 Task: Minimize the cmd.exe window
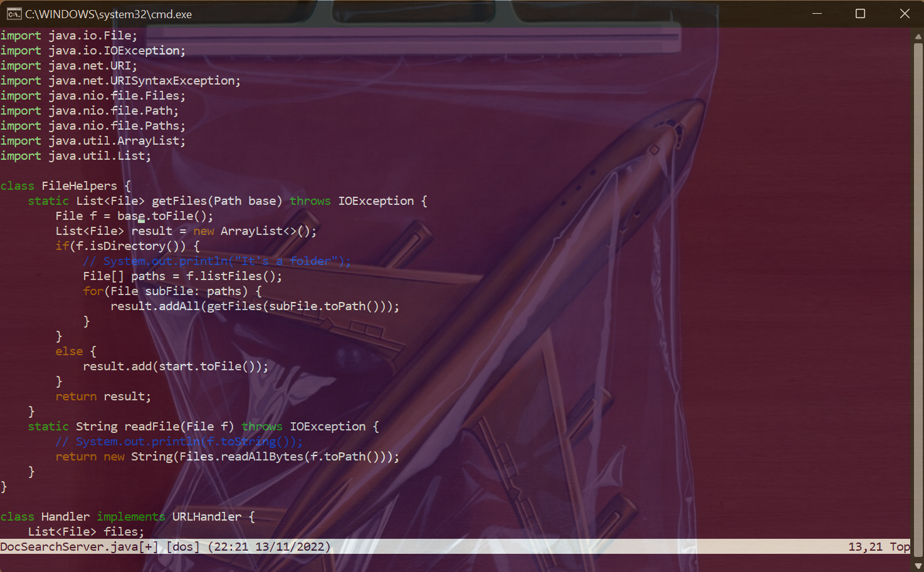817,14
